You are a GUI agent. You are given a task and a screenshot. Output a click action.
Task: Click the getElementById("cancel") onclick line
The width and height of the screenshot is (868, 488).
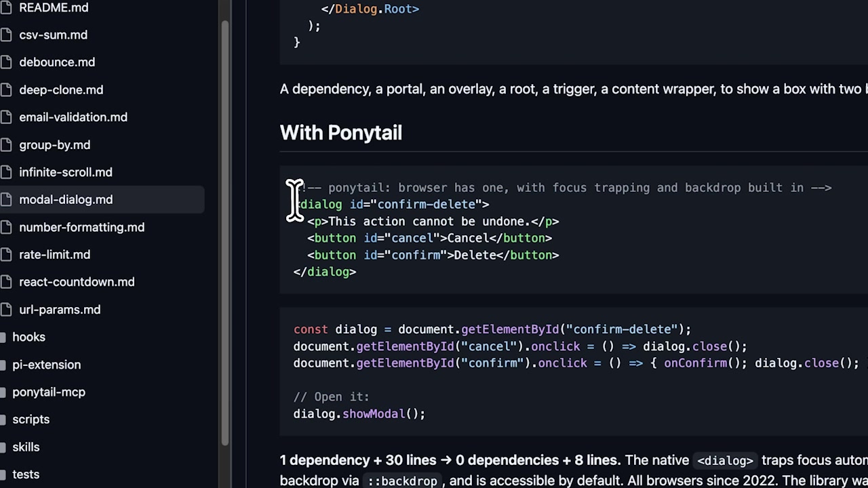coord(520,346)
